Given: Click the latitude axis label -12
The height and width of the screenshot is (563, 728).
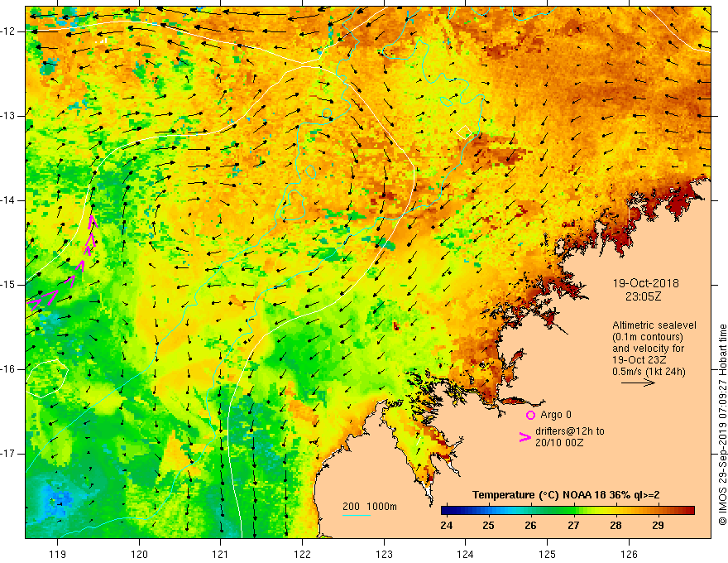Looking at the screenshot, I should pos(8,31).
